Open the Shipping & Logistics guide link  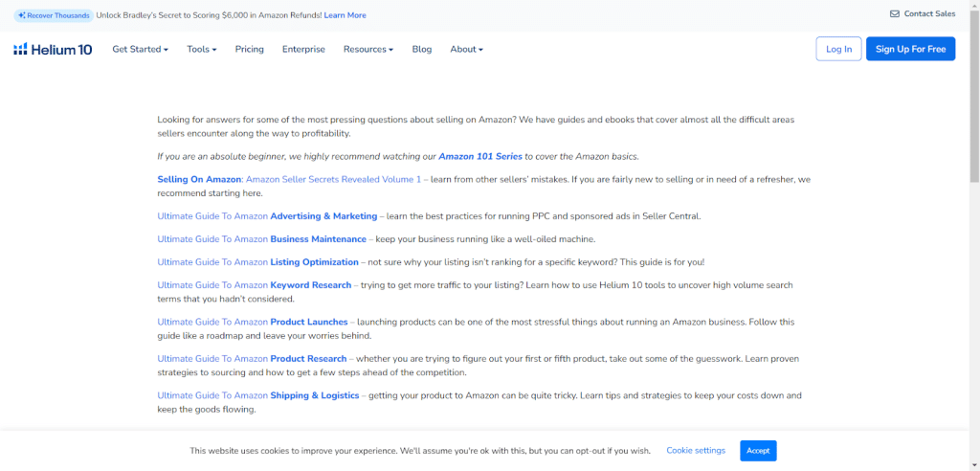(x=258, y=396)
